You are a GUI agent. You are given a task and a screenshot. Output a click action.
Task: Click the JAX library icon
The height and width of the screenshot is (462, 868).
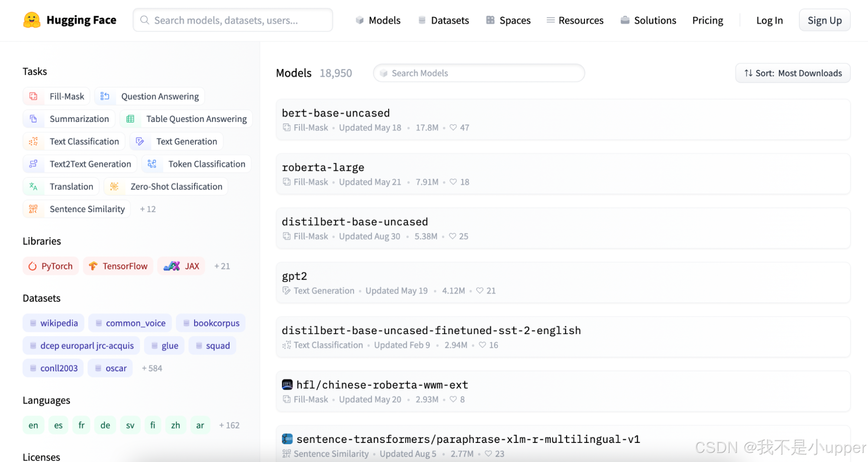pyautogui.click(x=171, y=266)
